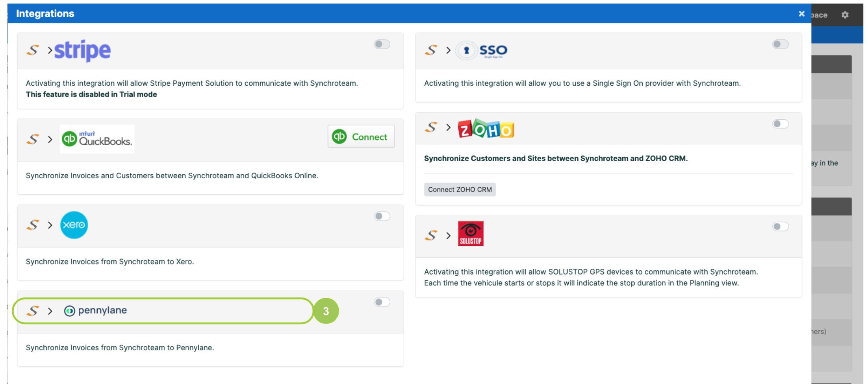Click the Integrations dialog title
The image size is (868, 384).
45,14
